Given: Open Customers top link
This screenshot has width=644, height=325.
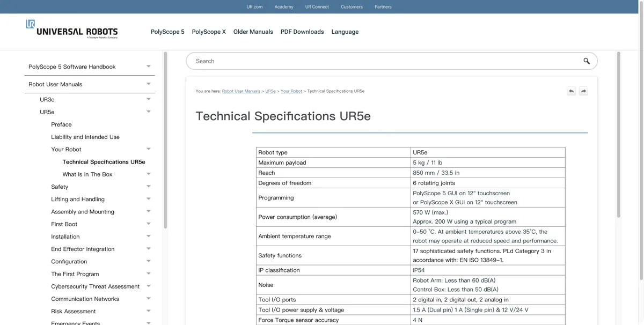Looking at the screenshot, I should click(352, 7).
